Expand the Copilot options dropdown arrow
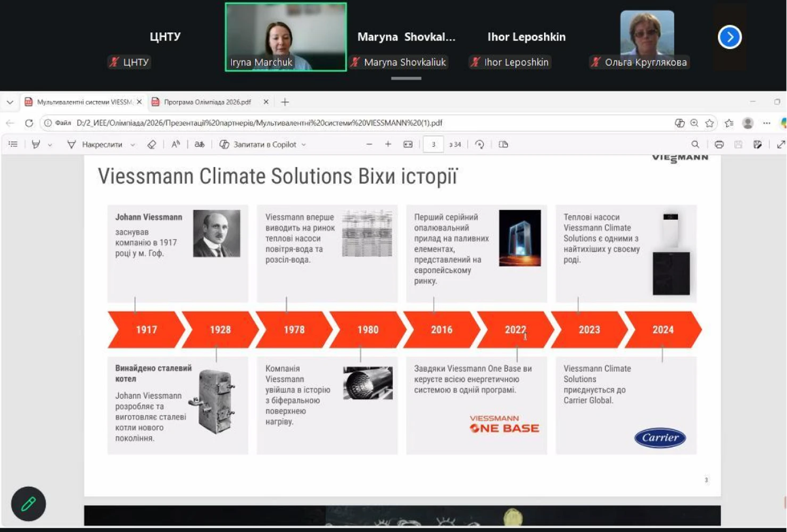787x532 pixels. pos(304,145)
